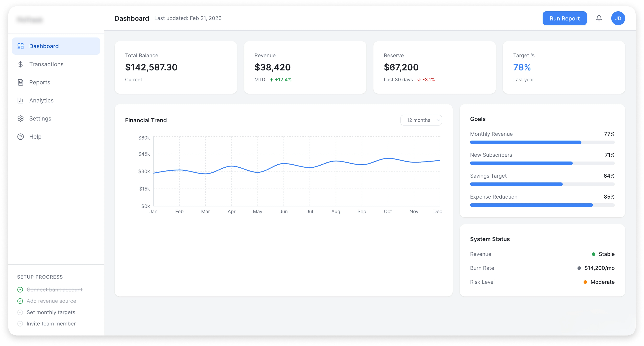The height and width of the screenshot is (346, 644).
Task: Click the Monthly Revenue progress bar
Action: tap(542, 142)
